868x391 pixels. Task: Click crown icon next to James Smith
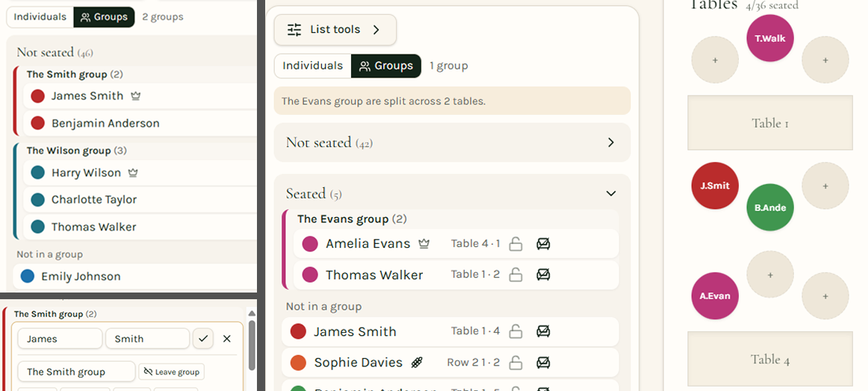pyautogui.click(x=136, y=96)
